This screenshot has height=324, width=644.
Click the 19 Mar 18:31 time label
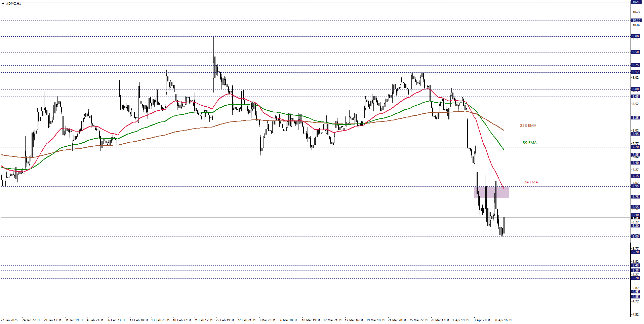pos(375,320)
